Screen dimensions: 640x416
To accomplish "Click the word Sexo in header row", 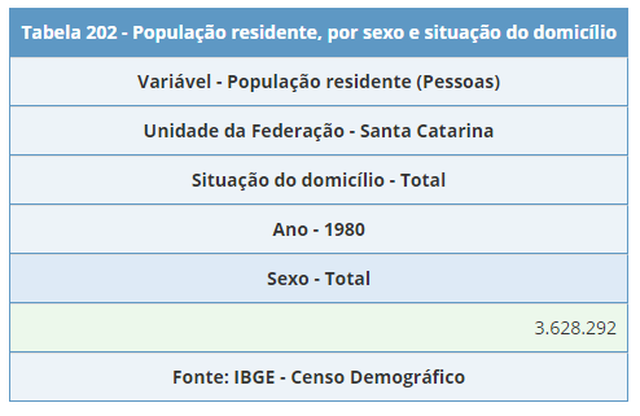I will click(288, 279).
